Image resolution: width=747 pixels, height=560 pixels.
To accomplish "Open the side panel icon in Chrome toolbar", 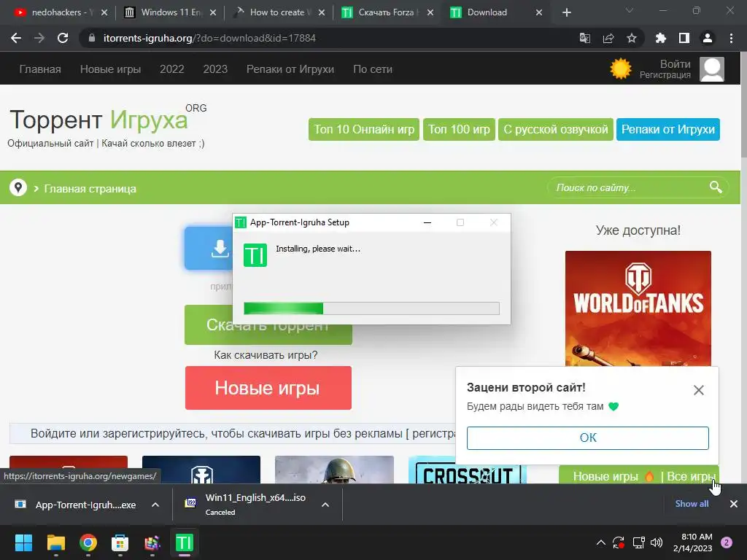I will [684, 38].
